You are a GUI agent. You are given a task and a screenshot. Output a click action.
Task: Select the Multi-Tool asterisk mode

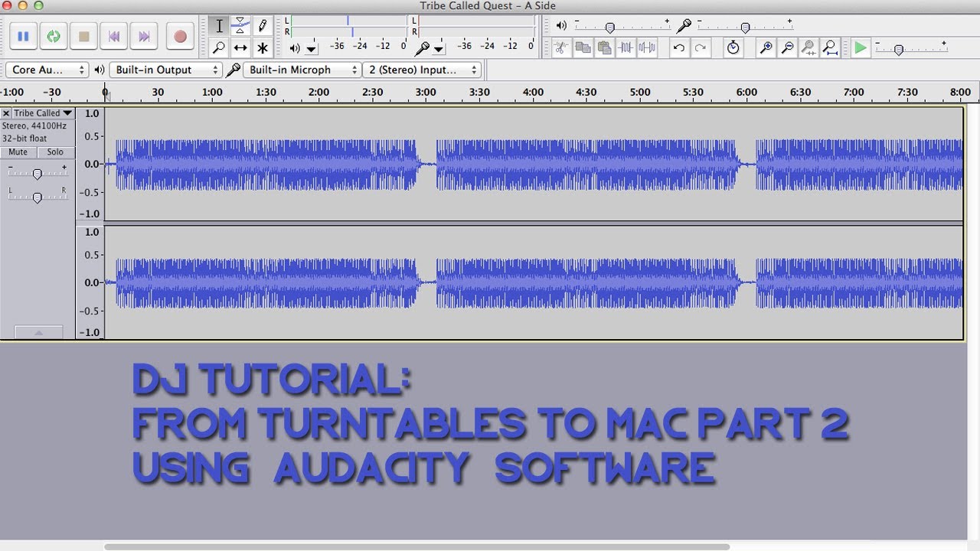pyautogui.click(x=262, y=47)
